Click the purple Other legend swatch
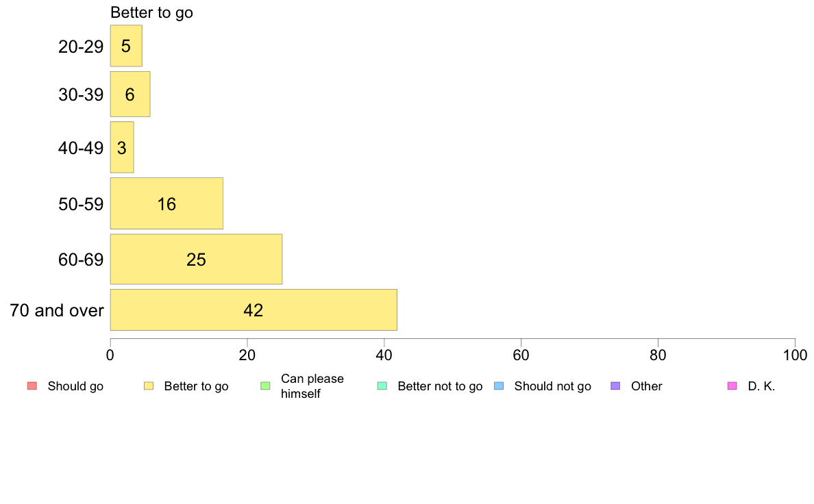The image size is (814, 504). coord(616,386)
